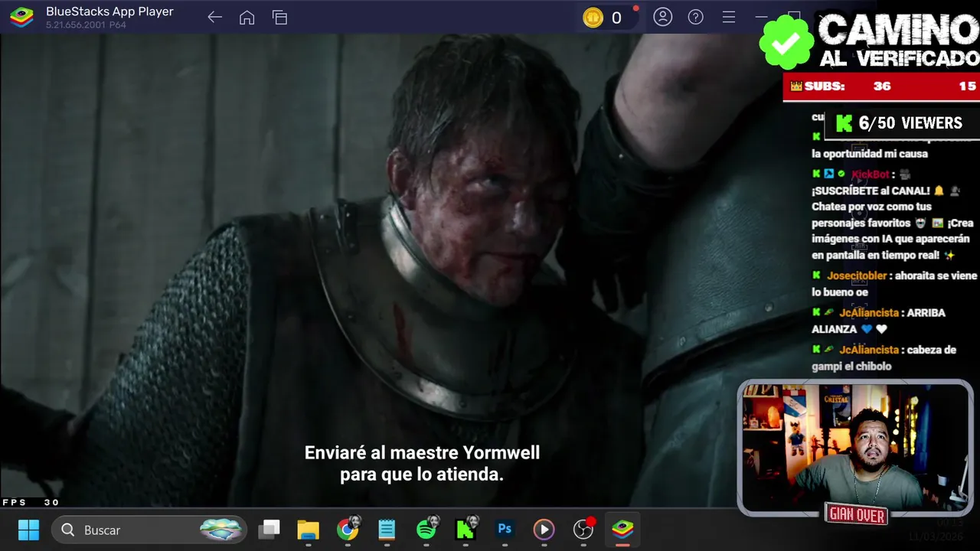
Task: Go back using BlueStacks back arrow
Action: 214,18
